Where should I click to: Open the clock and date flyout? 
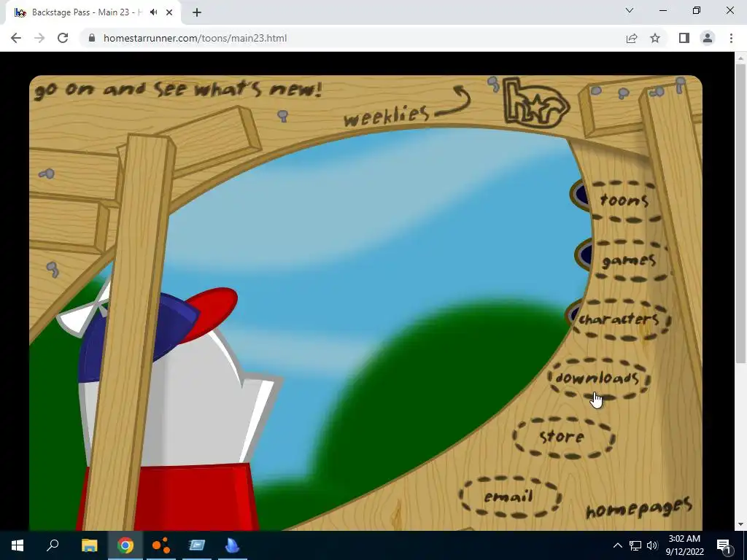[x=684, y=545]
